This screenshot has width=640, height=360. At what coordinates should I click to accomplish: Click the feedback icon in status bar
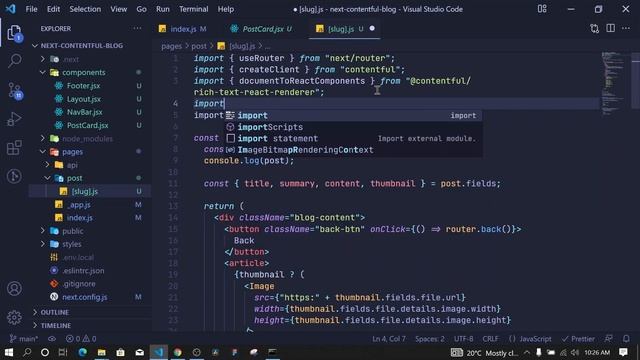(x=609, y=338)
